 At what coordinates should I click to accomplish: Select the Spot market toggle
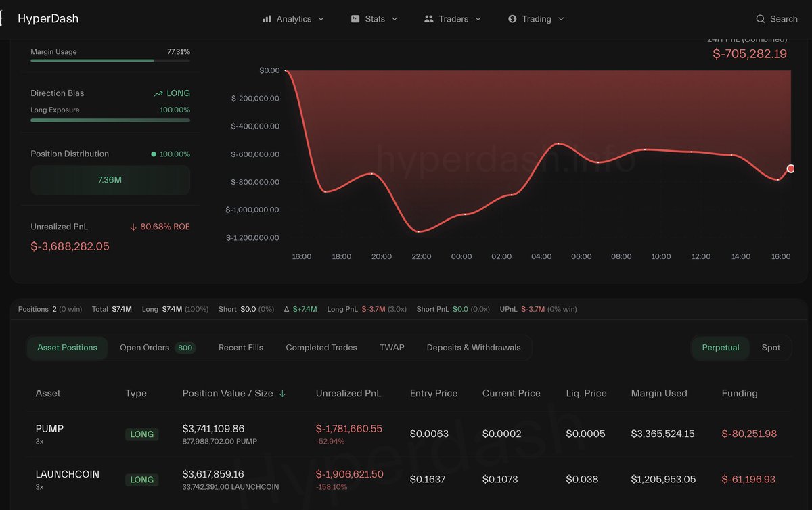click(x=771, y=348)
